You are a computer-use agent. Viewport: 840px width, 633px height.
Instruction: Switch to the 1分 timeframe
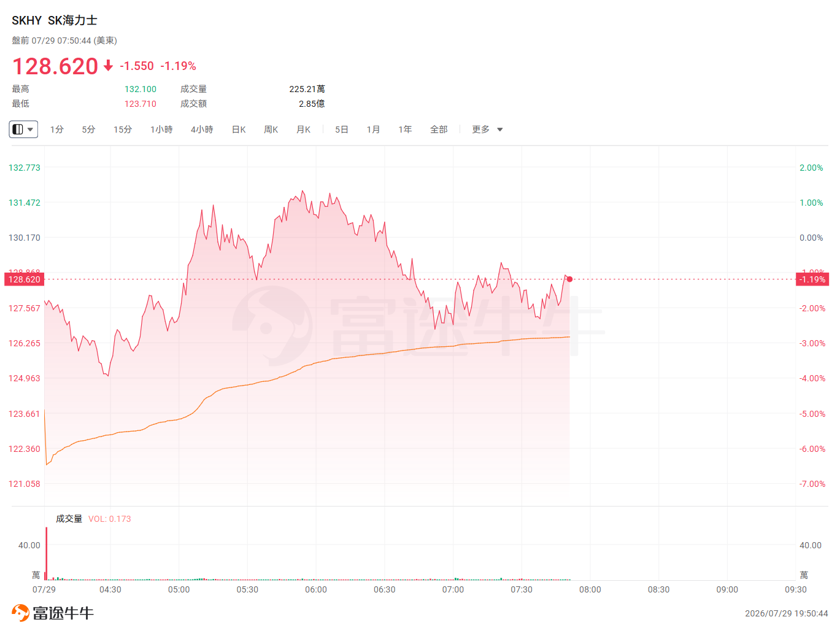pyautogui.click(x=57, y=130)
